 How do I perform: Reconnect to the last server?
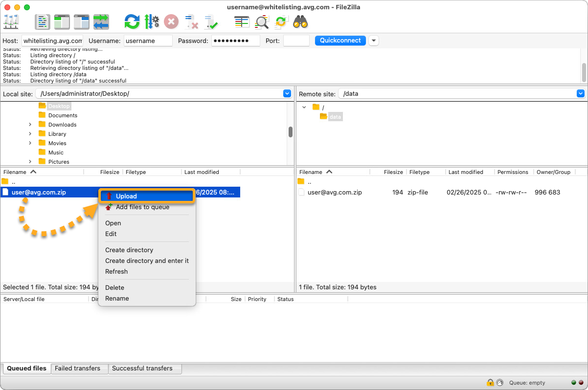(211, 22)
